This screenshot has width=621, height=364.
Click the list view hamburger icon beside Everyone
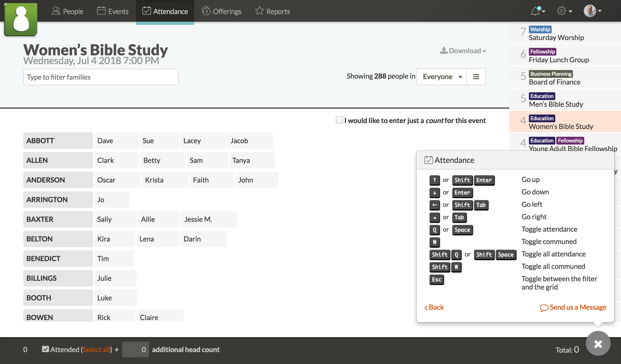476,77
